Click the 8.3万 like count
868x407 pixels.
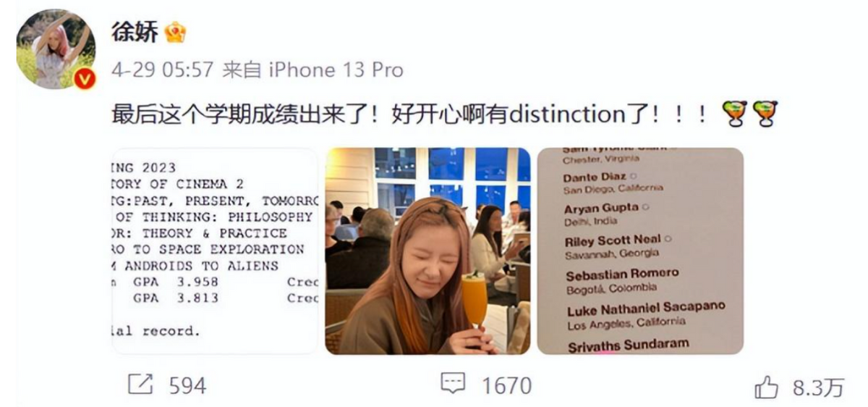click(818, 387)
